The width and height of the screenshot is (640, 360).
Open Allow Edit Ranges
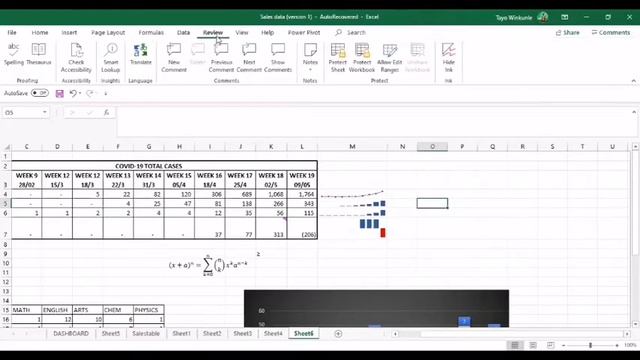[389, 58]
